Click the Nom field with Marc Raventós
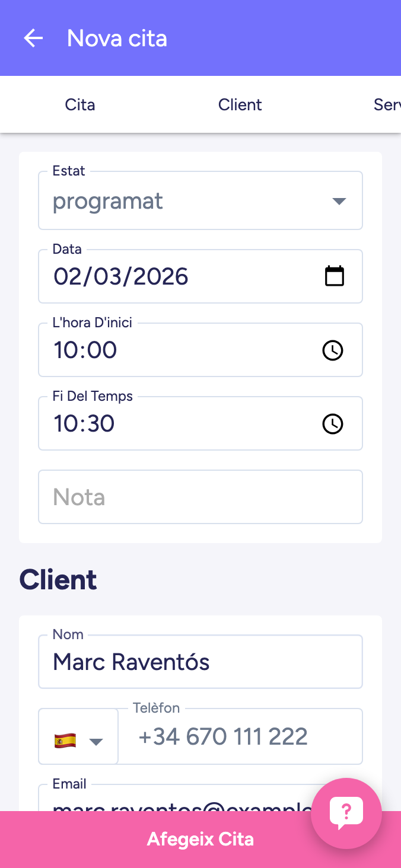The width and height of the screenshot is (401, 868). coord(200,662)
